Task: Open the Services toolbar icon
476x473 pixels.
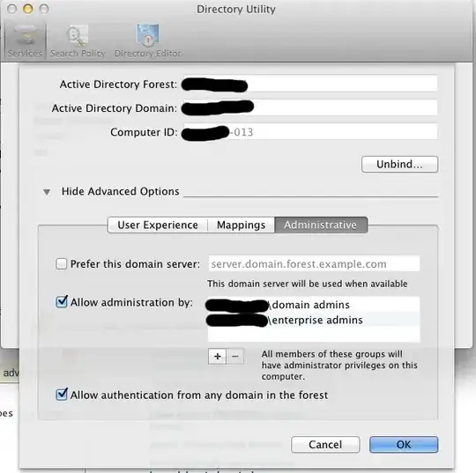Action: 25,41
